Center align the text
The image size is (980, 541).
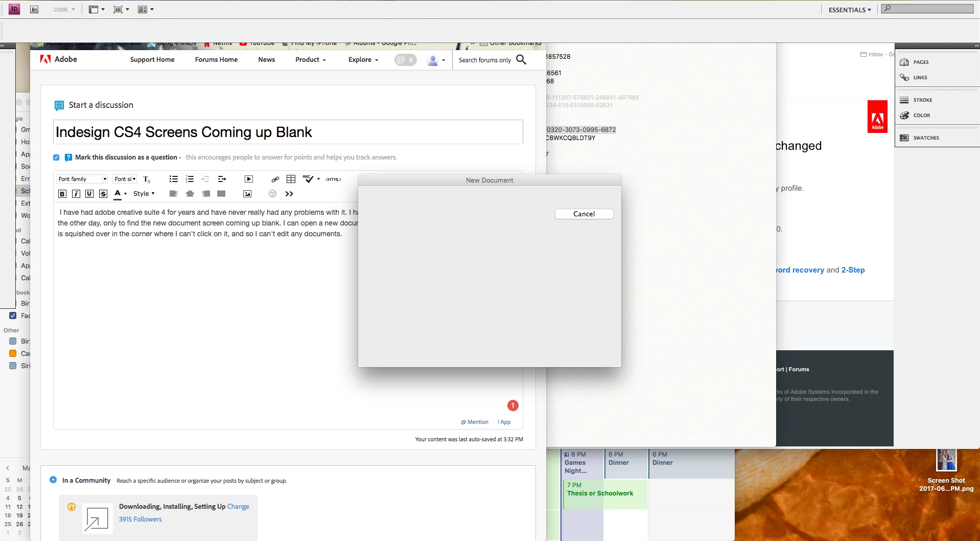click(x=190, y=193)
